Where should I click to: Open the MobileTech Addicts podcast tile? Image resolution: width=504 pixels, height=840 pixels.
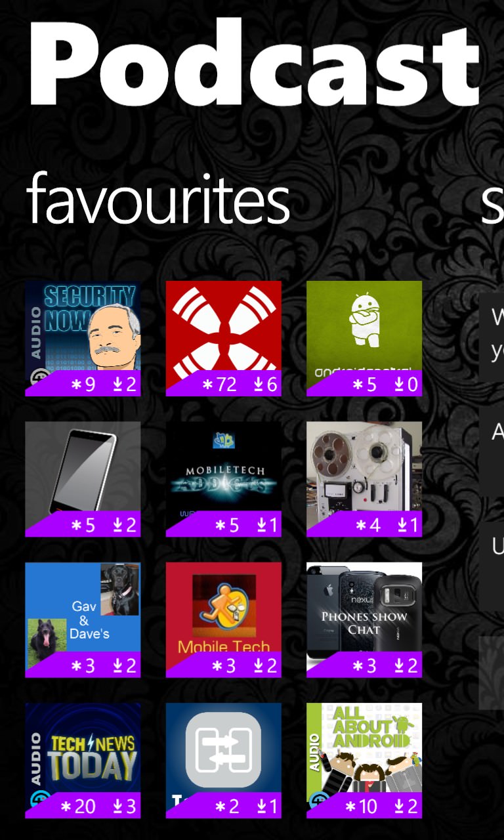223,479
